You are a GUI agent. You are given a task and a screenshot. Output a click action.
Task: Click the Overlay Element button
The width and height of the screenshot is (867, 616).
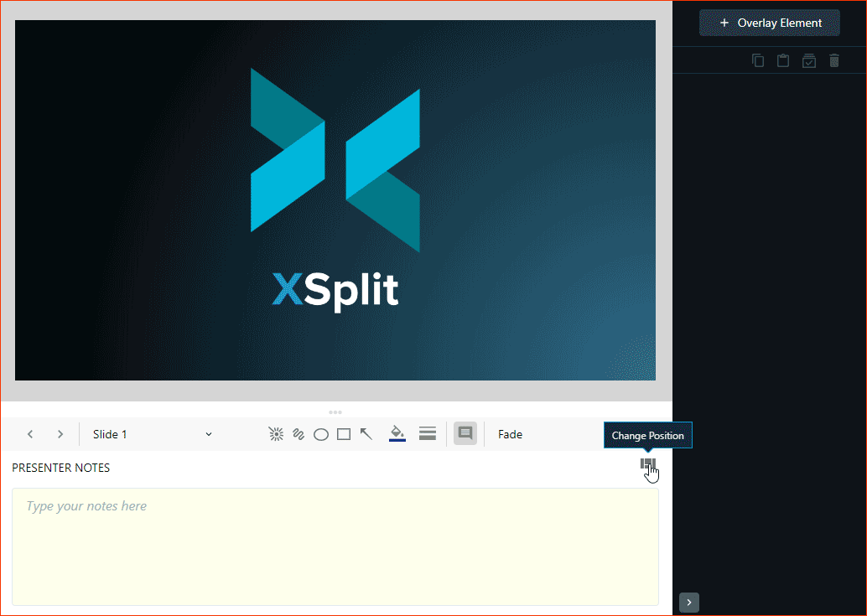pos(769,23)
